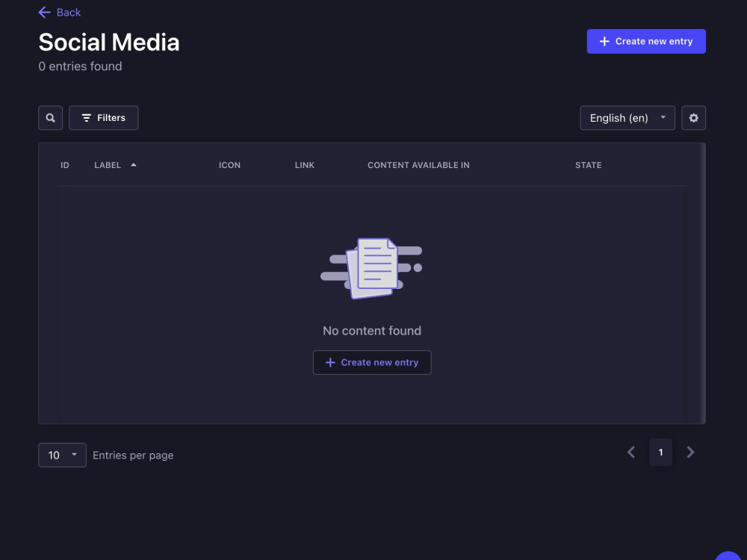Go to the previous page arrow
The width and height of the screenshot is (747, 560).
pyautogui.click(x=630, y=452)
